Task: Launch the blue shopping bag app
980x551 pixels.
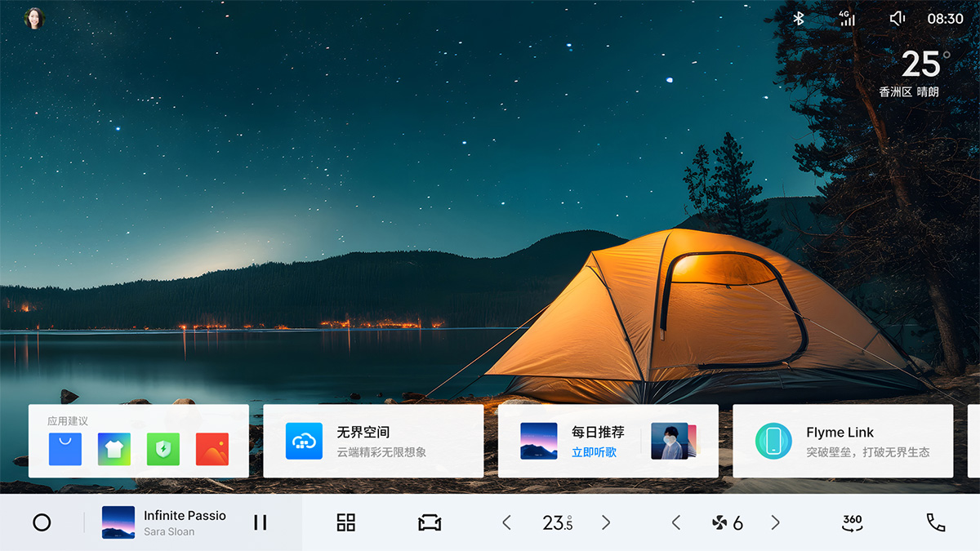Action: (65, 449)
